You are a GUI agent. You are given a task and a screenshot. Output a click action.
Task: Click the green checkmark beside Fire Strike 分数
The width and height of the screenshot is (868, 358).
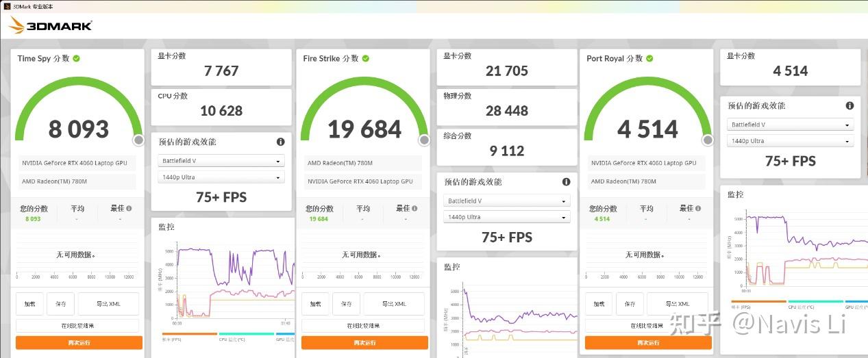click(366, 58)
